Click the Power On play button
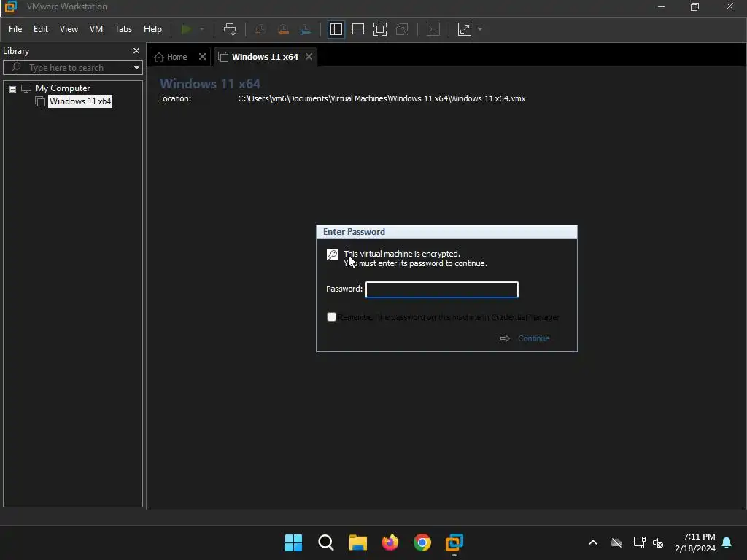This screenshot has height=560, width=747. tap(186, 29)
